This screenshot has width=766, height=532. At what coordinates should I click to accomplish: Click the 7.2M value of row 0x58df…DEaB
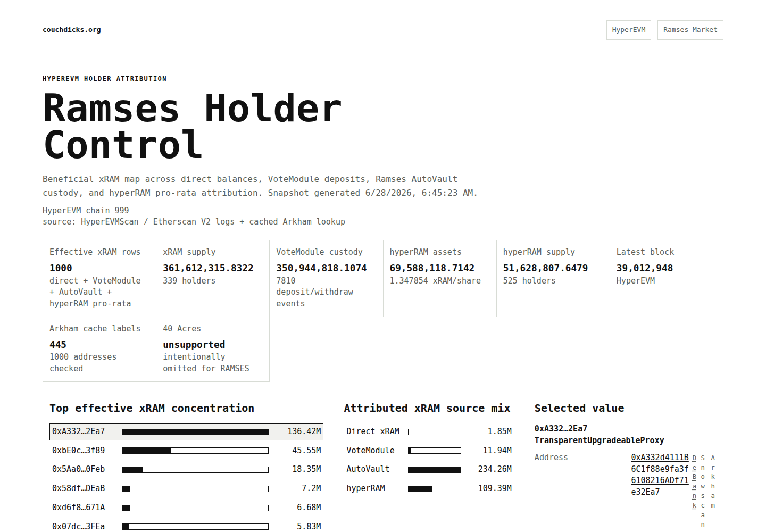coord(311,488)
